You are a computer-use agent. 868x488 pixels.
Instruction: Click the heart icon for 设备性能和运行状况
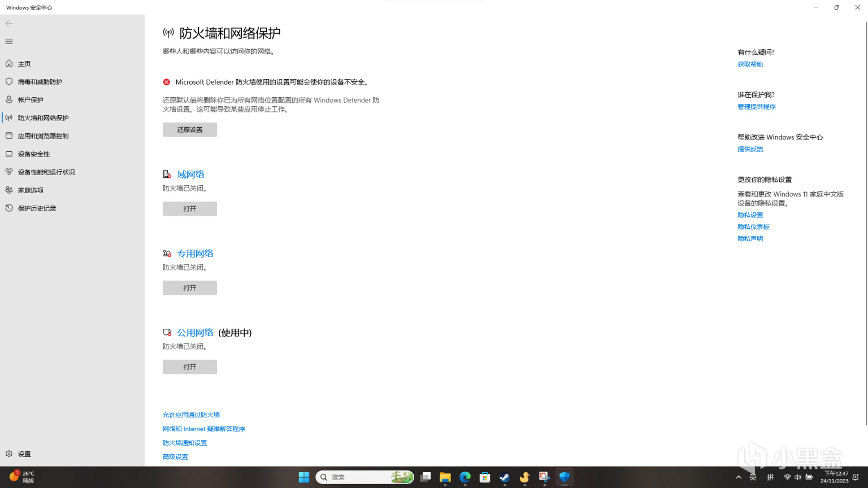click(x=9, y=172)
